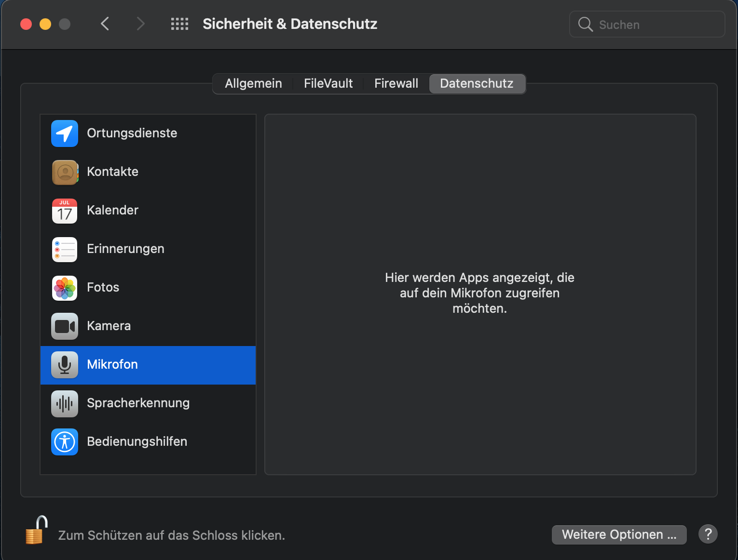The height and width of the screenshot is (560, 738).
Task: Click the Kontakte address book icon
Action: [65, 172]
